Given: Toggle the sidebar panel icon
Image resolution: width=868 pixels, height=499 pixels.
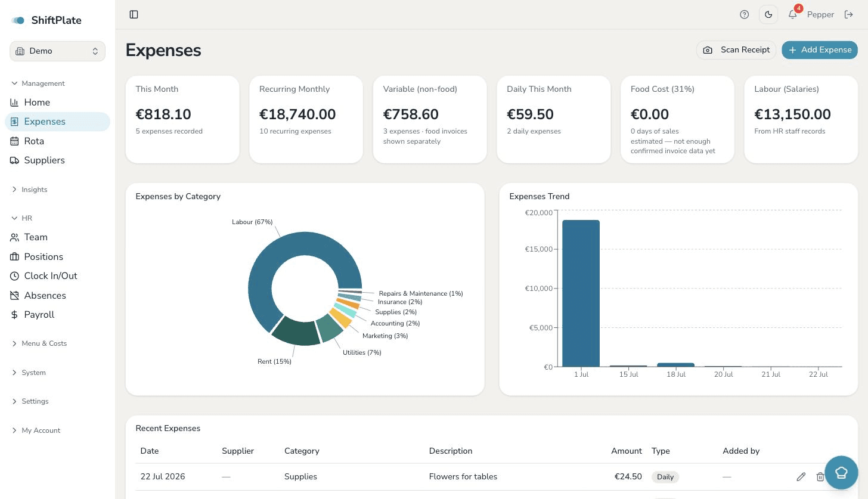Looking at the screenshot, I should (x=134, y=14).
